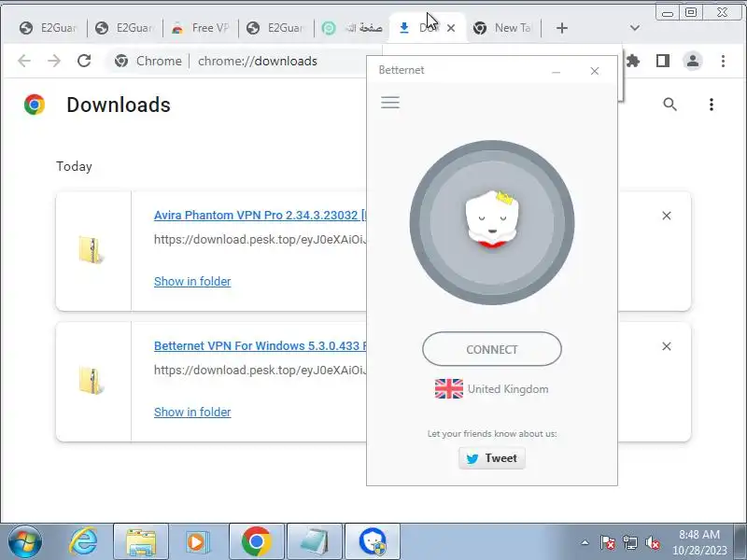This screenshot has width=747, height=560.
Task: Click the Tweet button
Action: click(492, 458)
